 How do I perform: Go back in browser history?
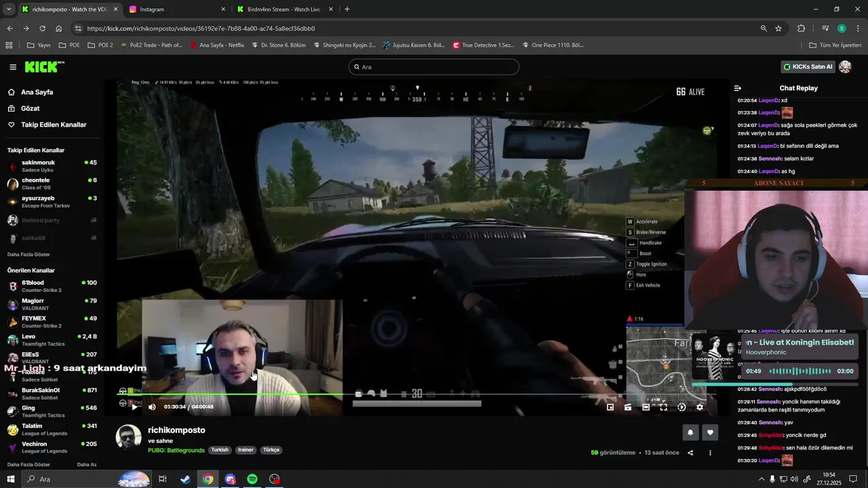point(9,28)
